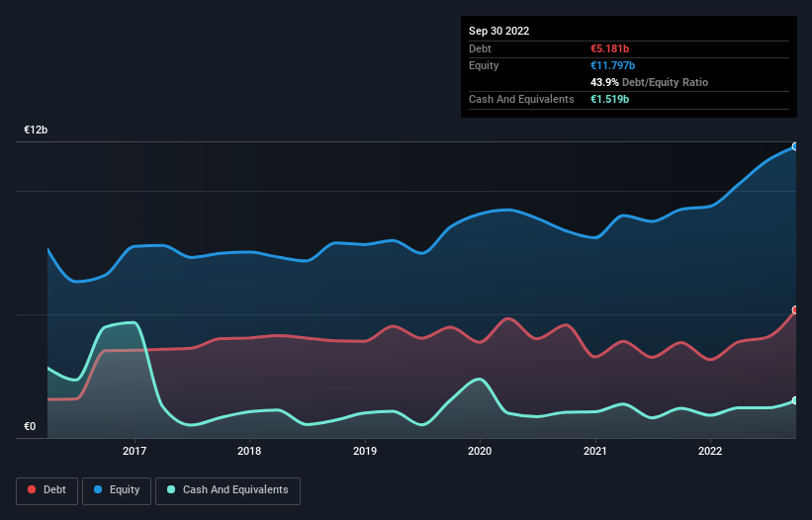The height and width of the screenshot is (520, 812).
Task: Click the €11.797b equity value
Action: pos(612,65)
